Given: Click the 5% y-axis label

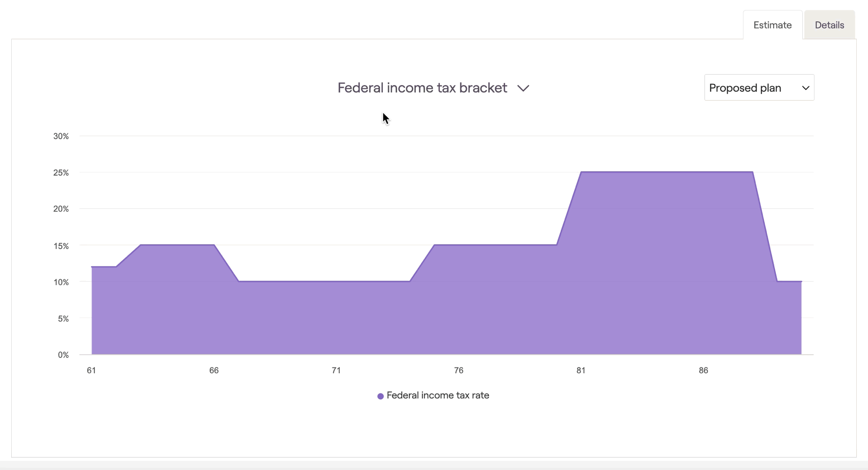Looking at the screenshot, I should 63,319.
